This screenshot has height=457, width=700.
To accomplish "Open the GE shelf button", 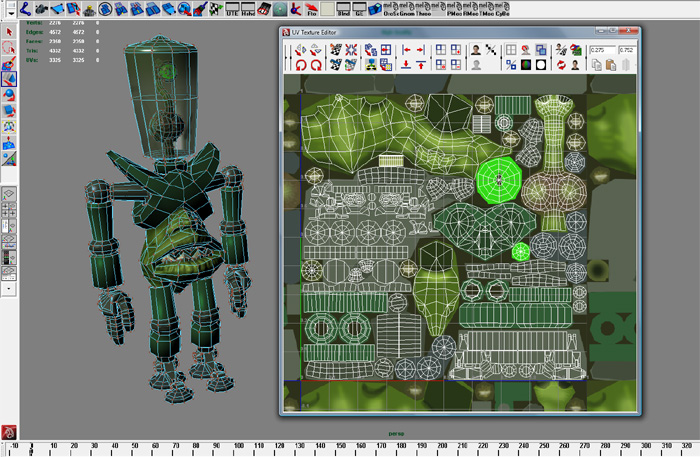I will (x=359, y=8).
